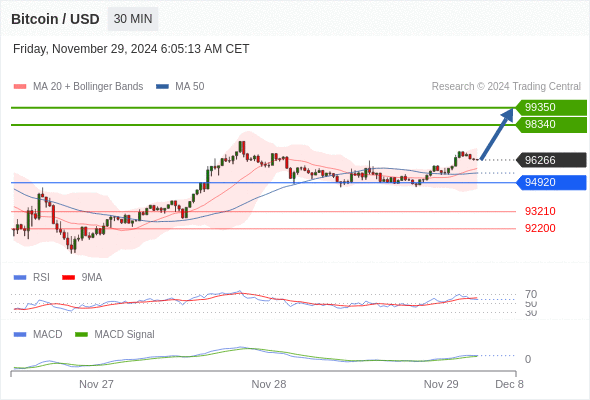The image size is (590, 400).
Task: Click the blue 94920 pivot label
Action: [551, 183]
